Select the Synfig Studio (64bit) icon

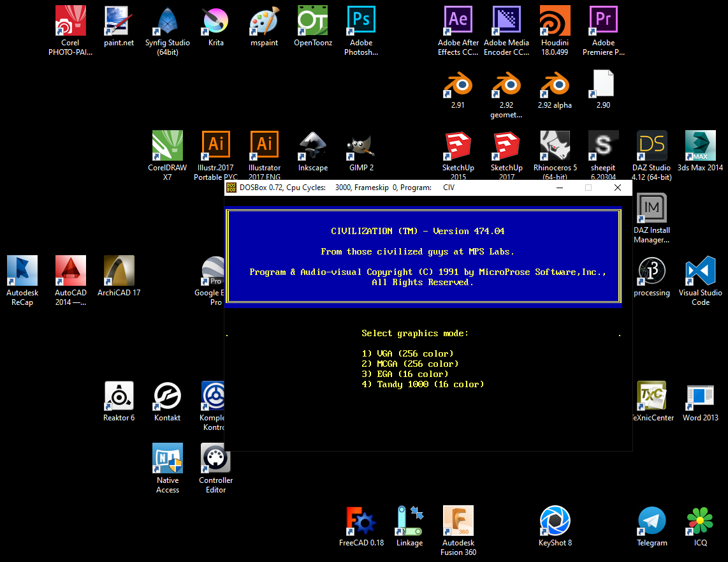168,21
